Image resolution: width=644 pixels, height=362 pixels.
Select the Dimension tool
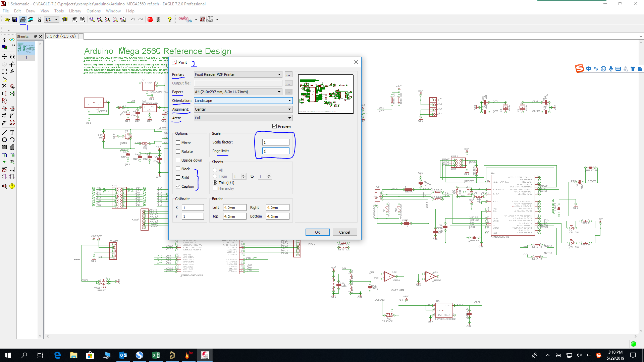[x=12, y=169]
